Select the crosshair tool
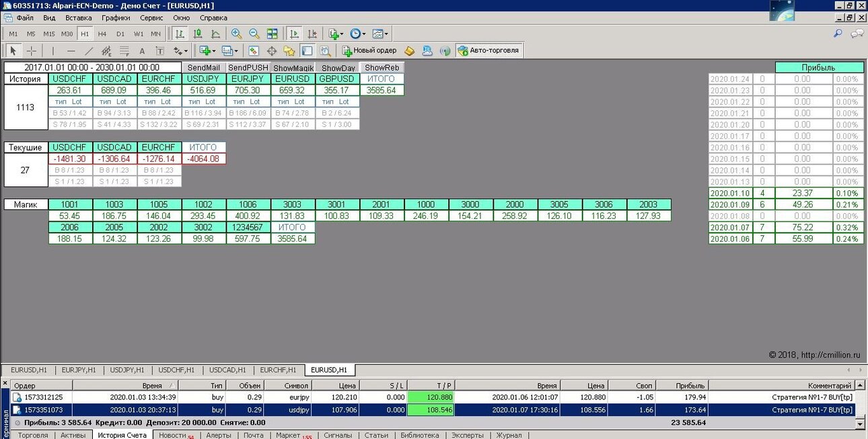This screenshot has width=868, height=439. pyautogui.click(x=32, y=50)
